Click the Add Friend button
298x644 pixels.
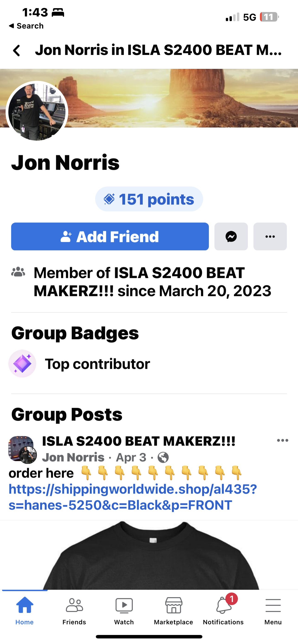point(110,236)
